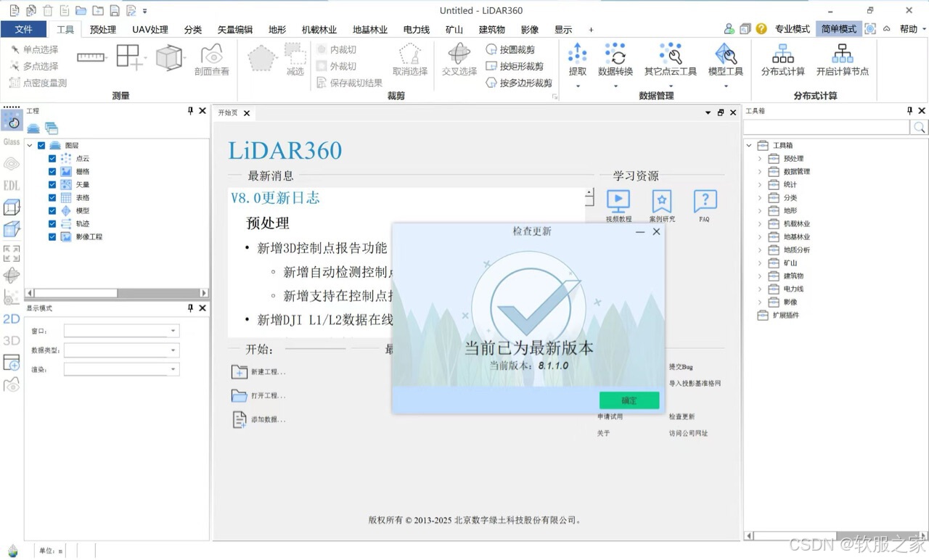Click the yellow help question mark icon
Viewport: 929px width, 560px height.
pos(761,29)
